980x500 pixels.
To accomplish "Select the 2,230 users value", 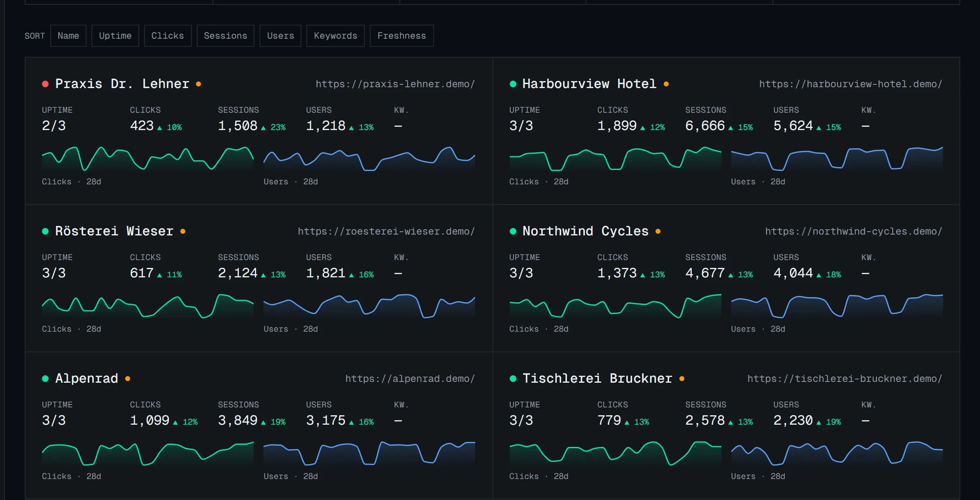I will click(793, 420).
